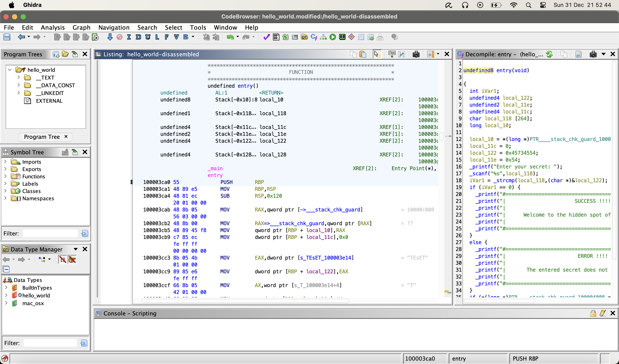Copy from the Decompile panel
The image size is (619, 364).
[564, 54]
